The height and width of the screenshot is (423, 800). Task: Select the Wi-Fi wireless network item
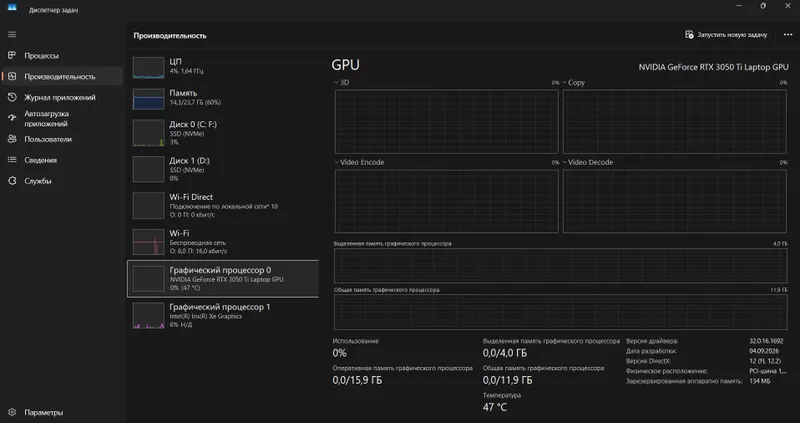click(x=223, y=242)
